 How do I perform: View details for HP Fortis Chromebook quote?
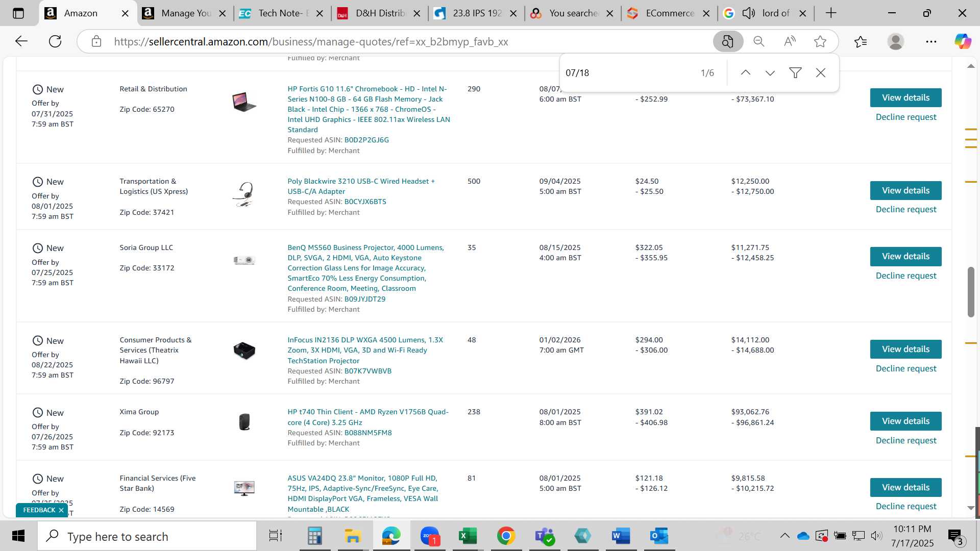[905, 97]
